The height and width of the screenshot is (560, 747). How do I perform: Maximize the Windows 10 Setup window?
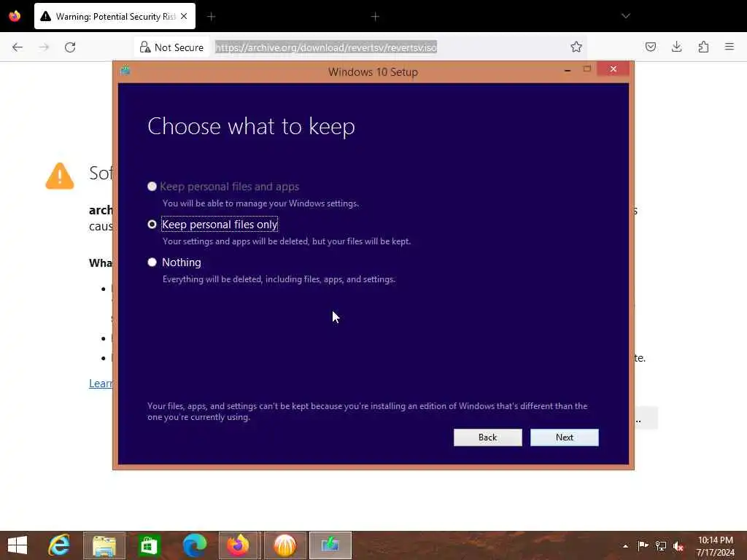(587, 69)
